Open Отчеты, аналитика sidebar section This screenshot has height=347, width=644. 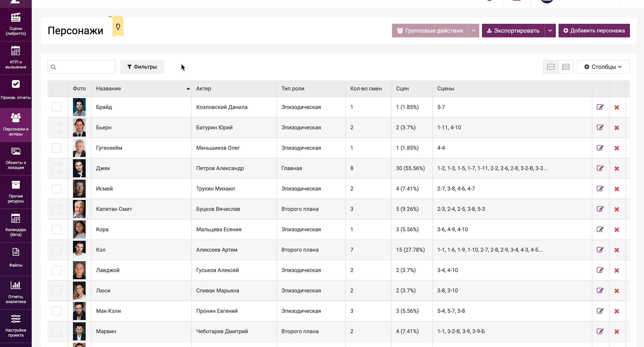pos(16,292)
